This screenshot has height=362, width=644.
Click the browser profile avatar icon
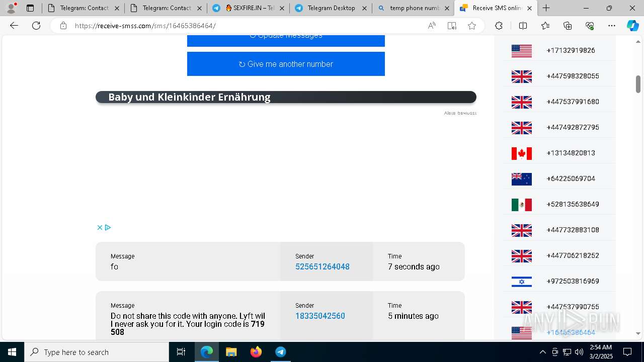(x=11, y=8)
